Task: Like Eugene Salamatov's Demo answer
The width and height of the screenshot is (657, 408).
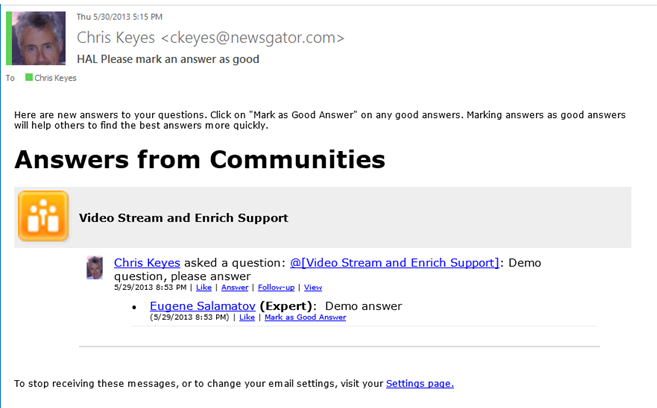Action: point(247,317)
